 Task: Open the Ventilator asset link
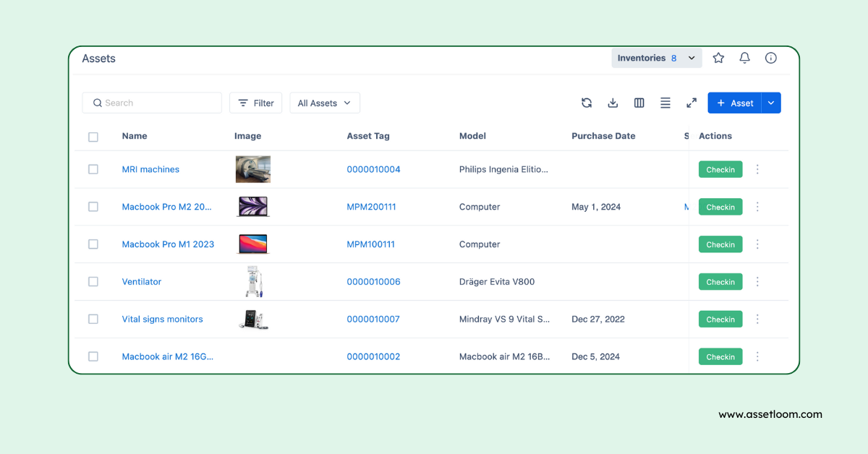coord(142,282)
